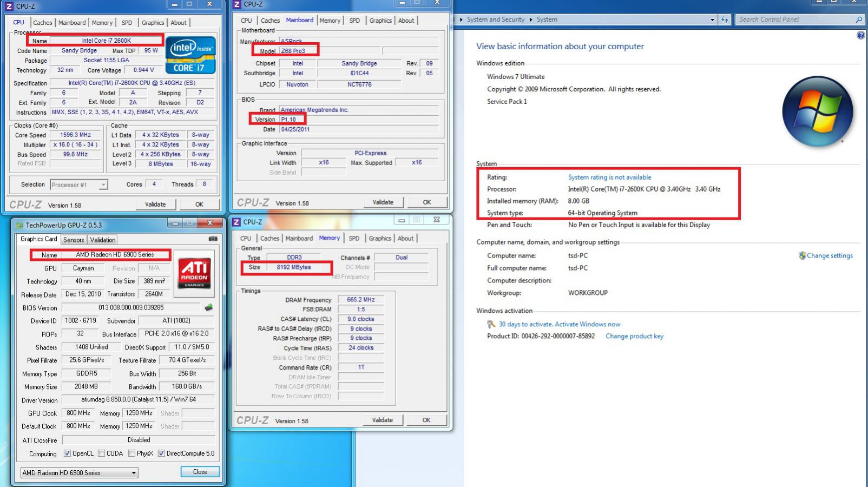Toggle the CUDA checkbox in GPU-Z
This screenshot has width=868, height=487.
[x=101, y=453]
